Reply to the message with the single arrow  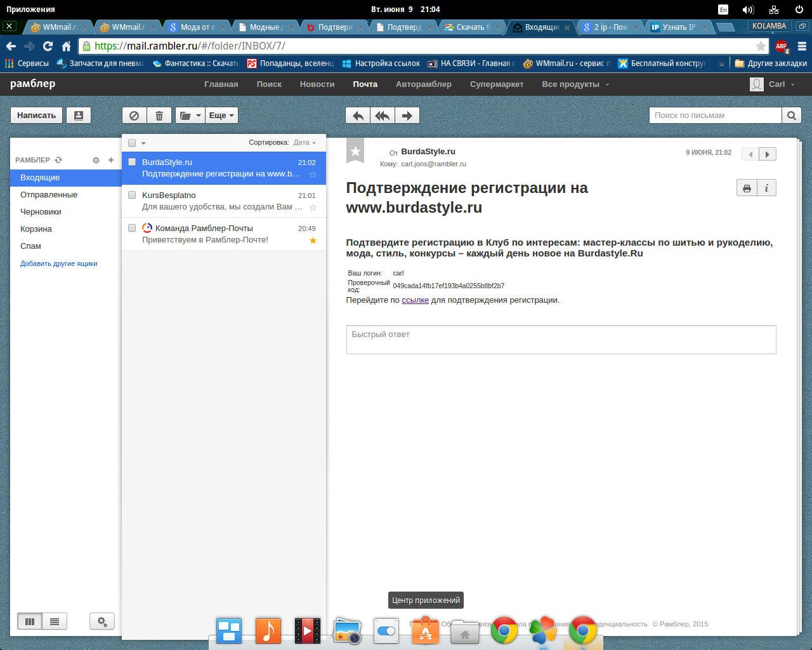(x=358, y=116)
